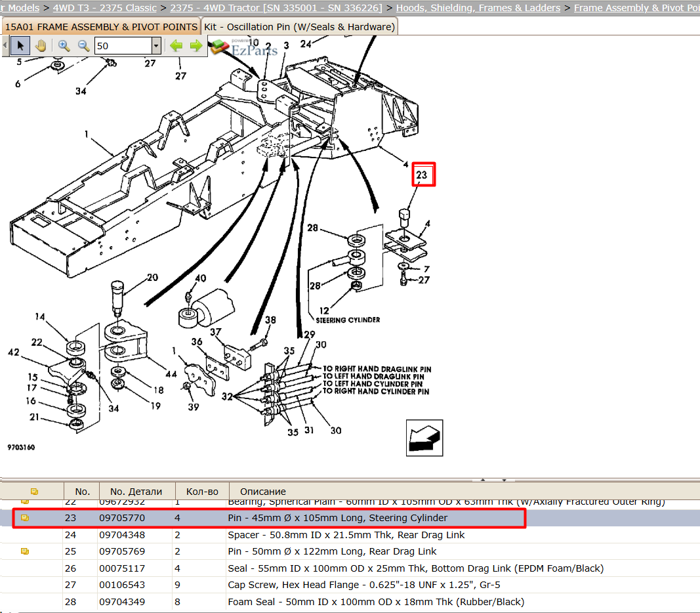
Task: Click callout 7 near the steering cylinder bracket
Action: click(x=427, y=269)
